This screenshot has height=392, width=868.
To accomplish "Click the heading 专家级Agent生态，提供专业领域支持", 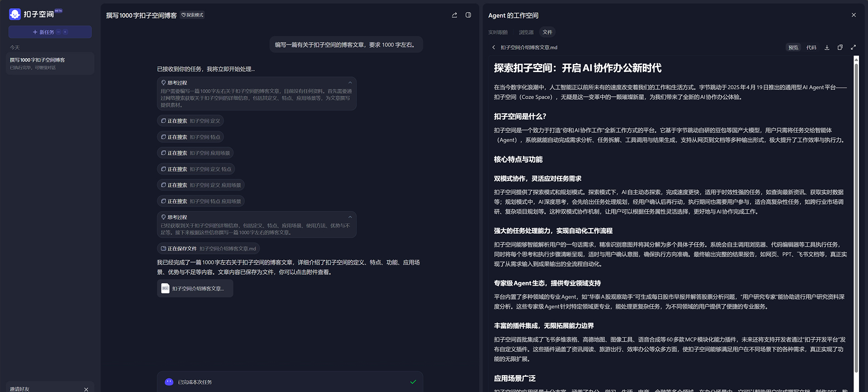I will click(x=547, y=283).
